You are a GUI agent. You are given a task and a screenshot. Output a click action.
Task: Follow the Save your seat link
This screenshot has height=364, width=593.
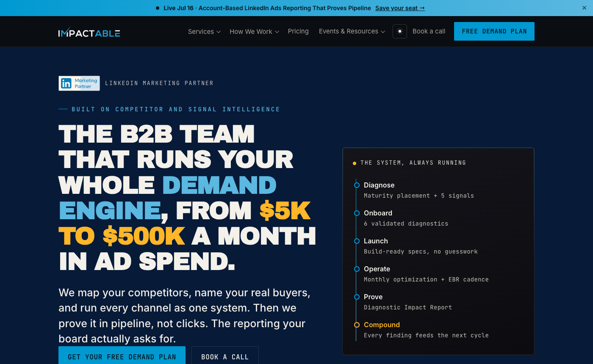(400, 8)
